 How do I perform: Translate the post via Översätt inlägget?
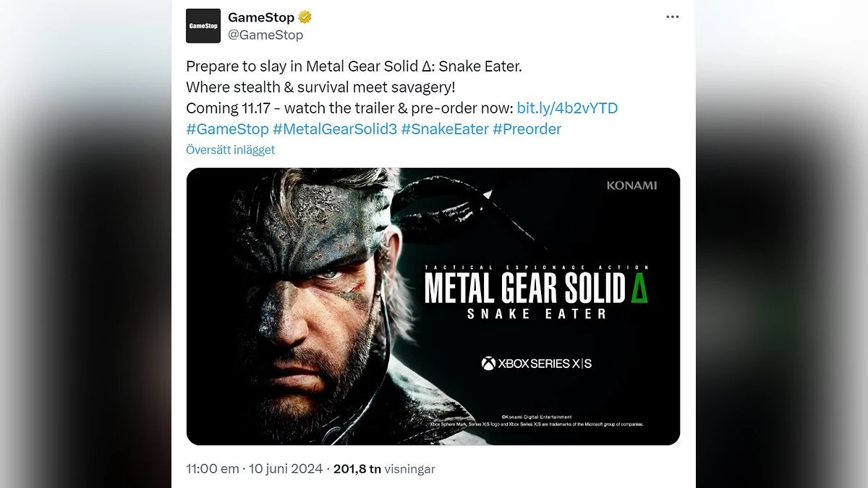(230, 150)
